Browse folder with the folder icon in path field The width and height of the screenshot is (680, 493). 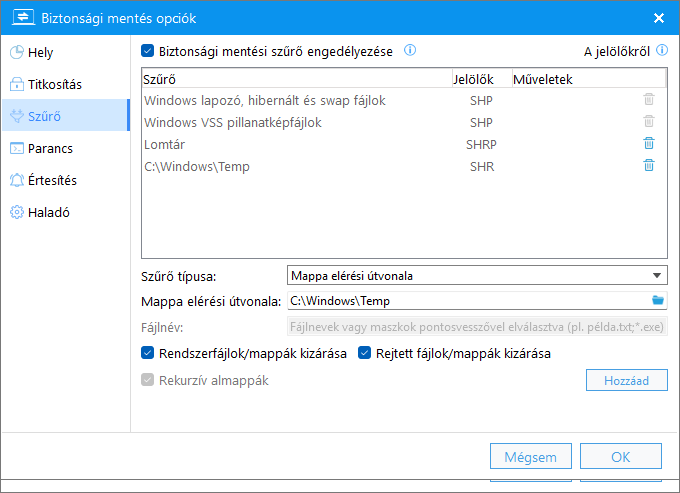tap(658, 300)
